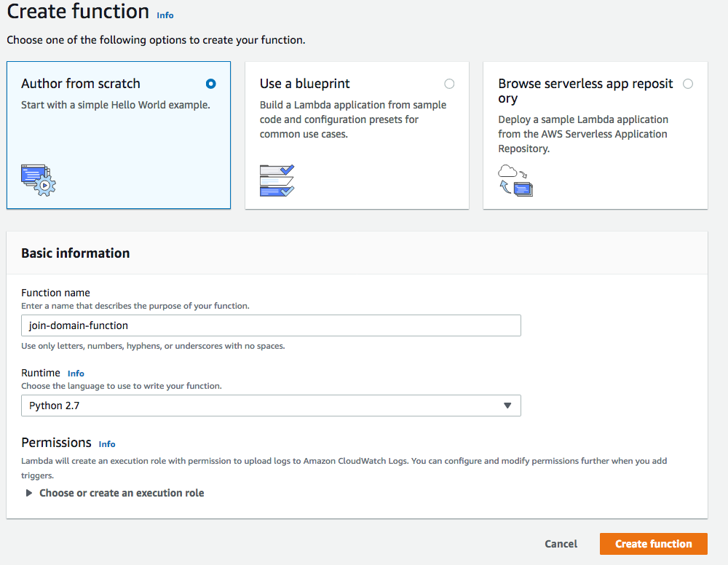Click the Runtime dropdown arrow
The height and width of the screenshot is (565, 728).
(507, 406)
